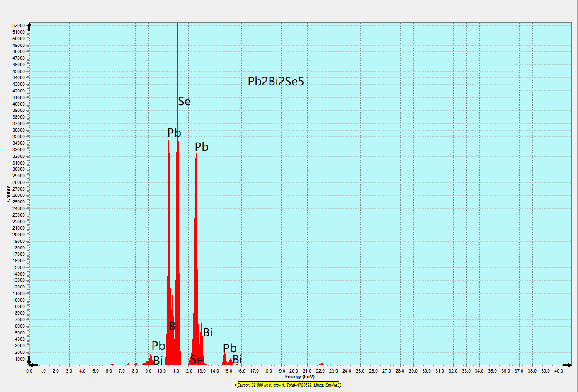The image size is (578, 392).
Task: Click the Pb2Bi2Se5 sample title label
Action: coord(276,81)
